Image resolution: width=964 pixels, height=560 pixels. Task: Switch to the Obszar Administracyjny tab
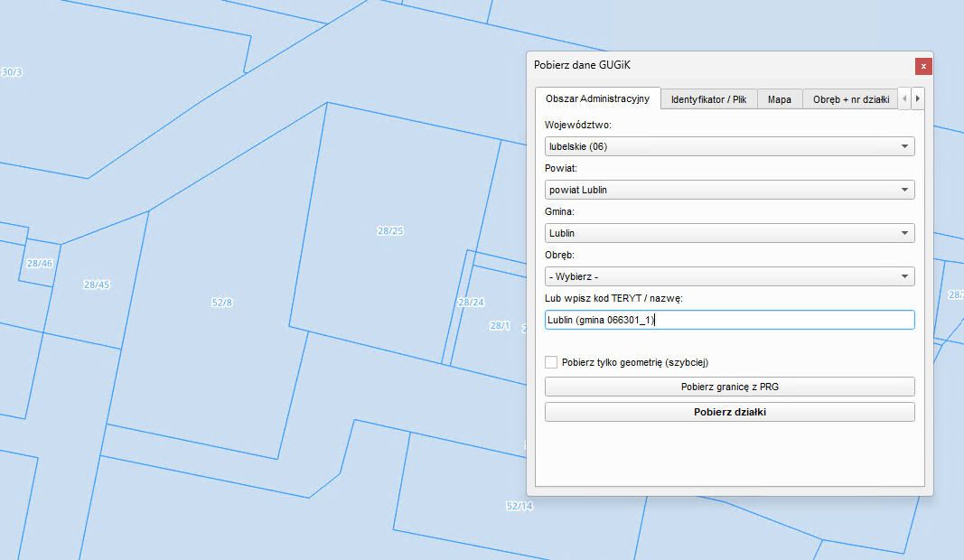point(597,98)
